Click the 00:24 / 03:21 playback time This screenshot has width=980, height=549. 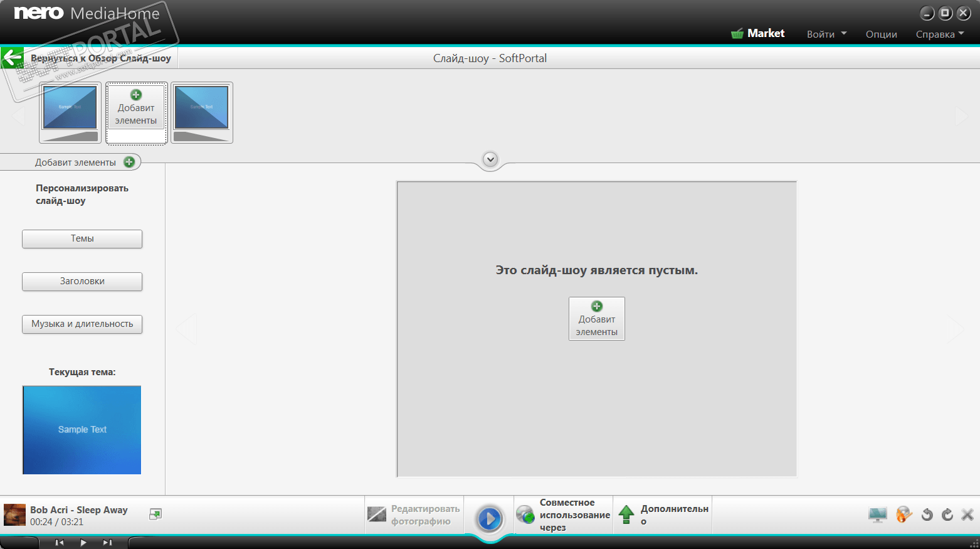tap(56, 522)
